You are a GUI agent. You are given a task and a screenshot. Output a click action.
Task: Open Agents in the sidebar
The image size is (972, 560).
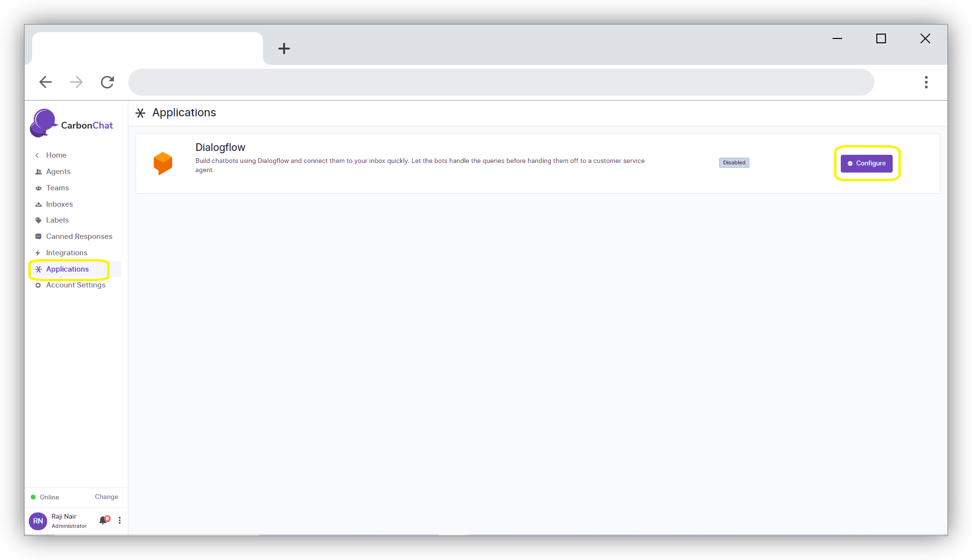[x=58, y=172]
